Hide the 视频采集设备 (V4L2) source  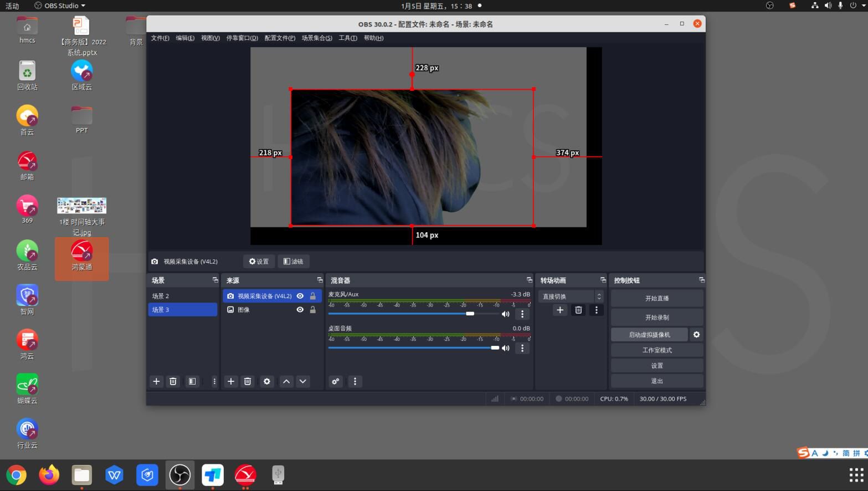(x=300, y=296)
